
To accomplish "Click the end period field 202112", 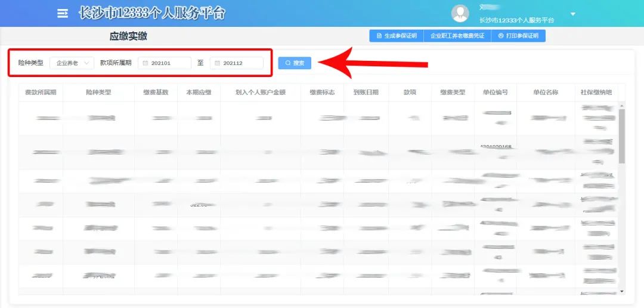I will [x=237, y=63].
